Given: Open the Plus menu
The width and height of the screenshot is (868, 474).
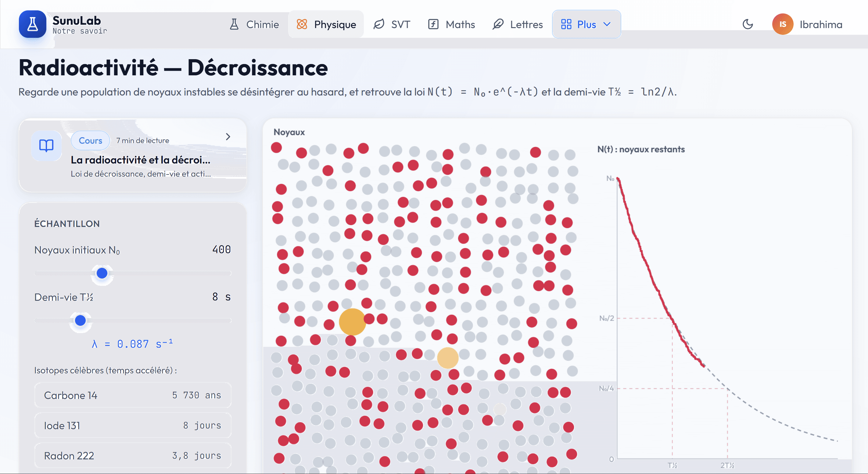Looking at the screenshot, I should (x=586, y=24).
